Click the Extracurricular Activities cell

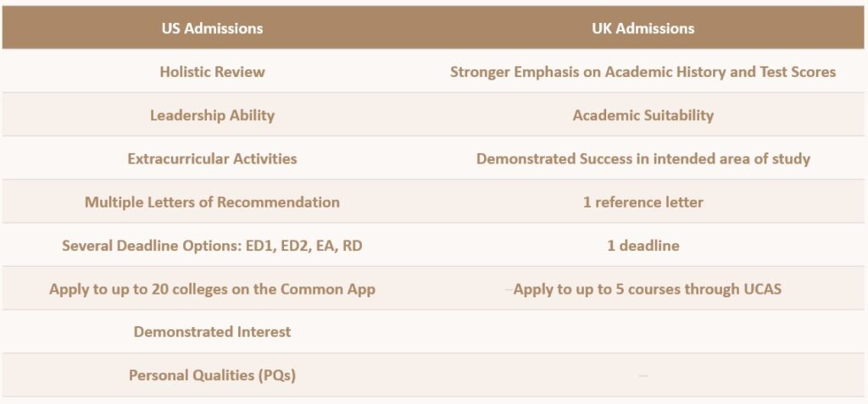tap(212, 158)
